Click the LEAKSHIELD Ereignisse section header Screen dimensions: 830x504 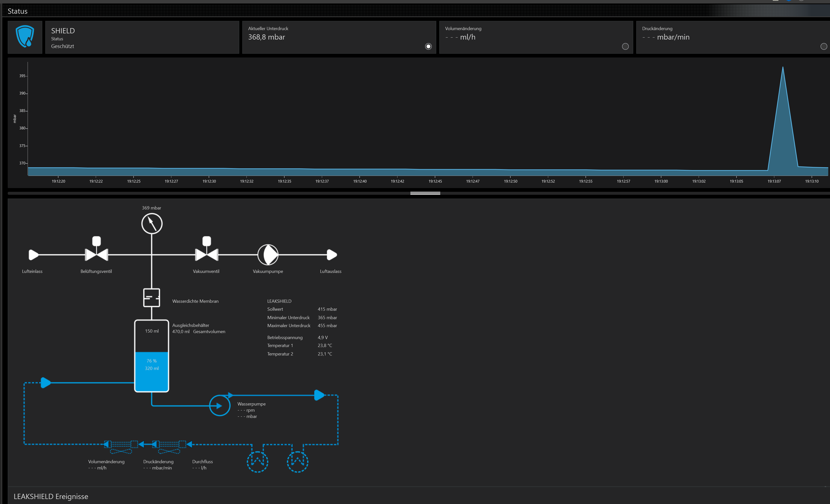[x=51, y=496]
